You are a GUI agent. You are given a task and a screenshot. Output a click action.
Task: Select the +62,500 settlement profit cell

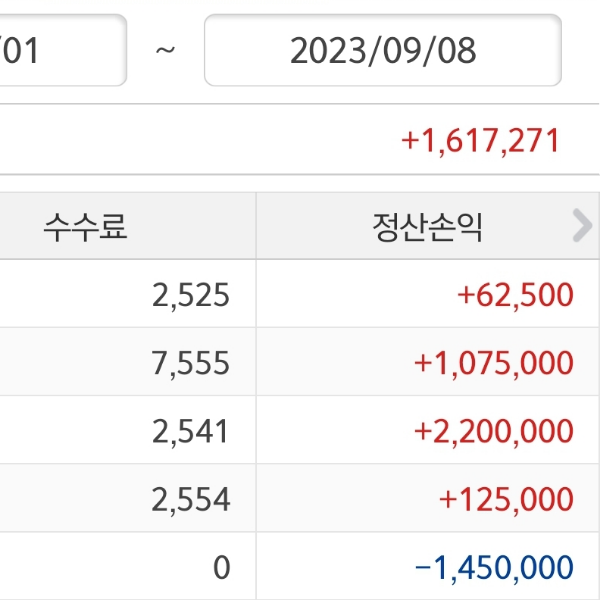pyautogui.click(x=515, y=295)
